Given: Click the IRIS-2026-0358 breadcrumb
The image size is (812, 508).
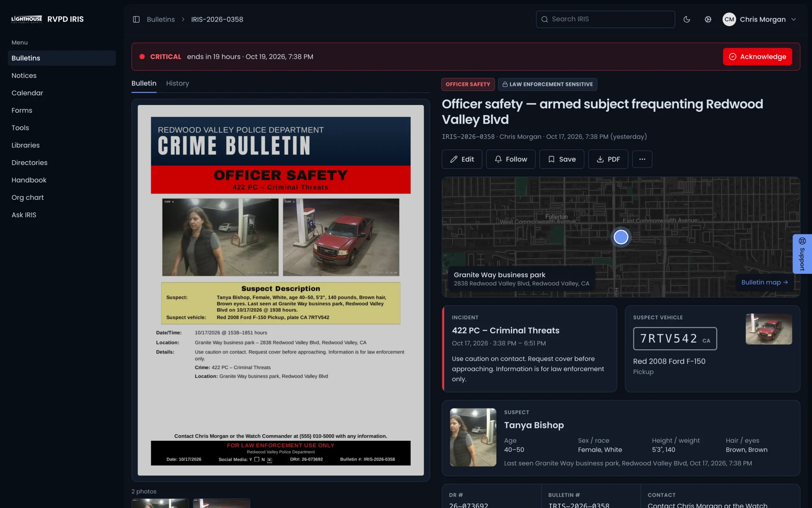Looking at the screenshot, I should coord(217,19).
